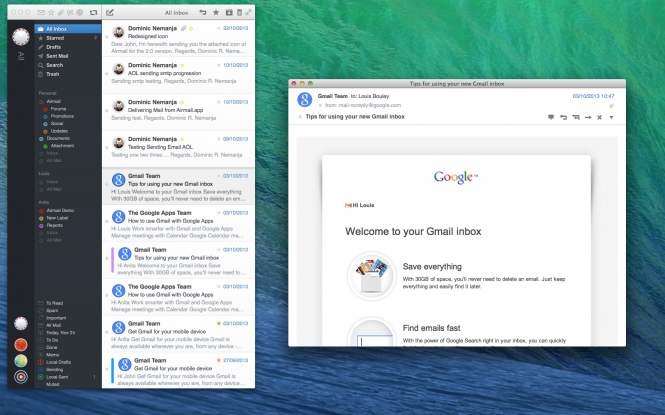Open the ADL sending smtp progression email
This screenshot has width=665, height=415.
point(179,75)
